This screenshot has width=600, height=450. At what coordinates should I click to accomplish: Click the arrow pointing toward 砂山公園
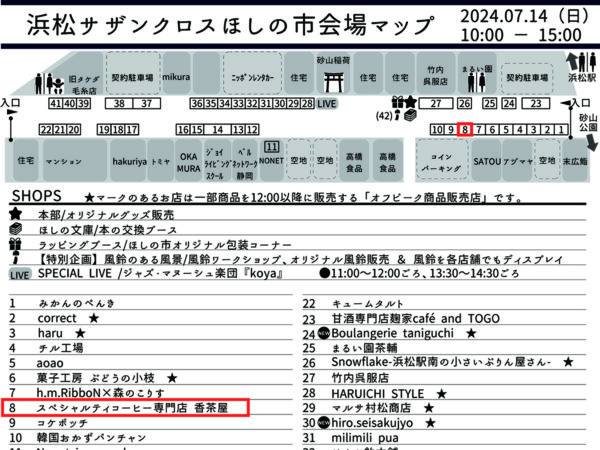click(x=592, y=142)
